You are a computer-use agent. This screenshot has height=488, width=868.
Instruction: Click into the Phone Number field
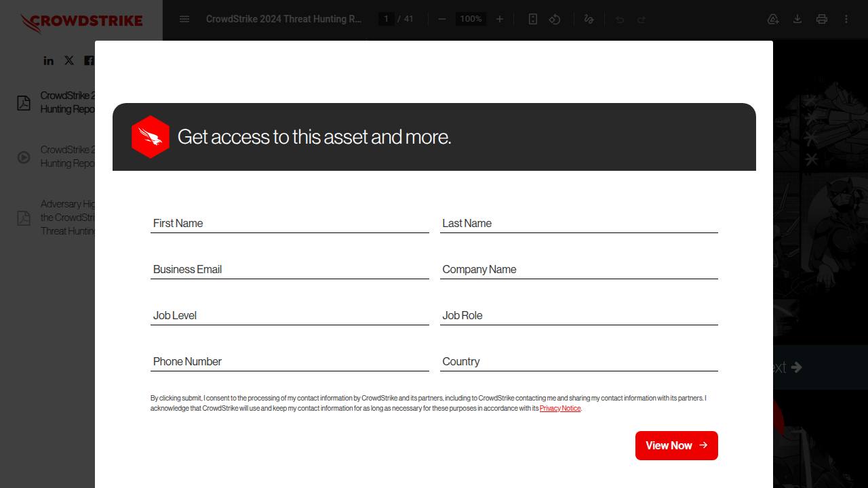tap(290, 361)
